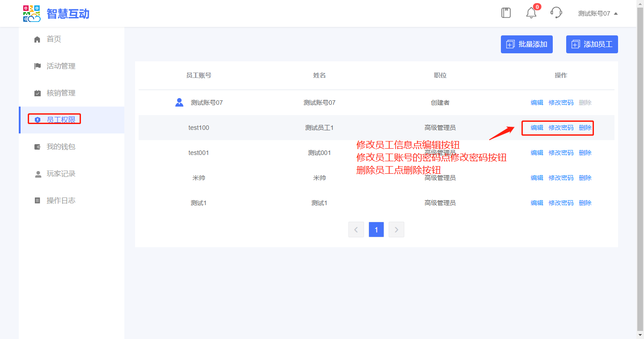Click the notification bell icon
644x339 pixels.
(531, 13)
